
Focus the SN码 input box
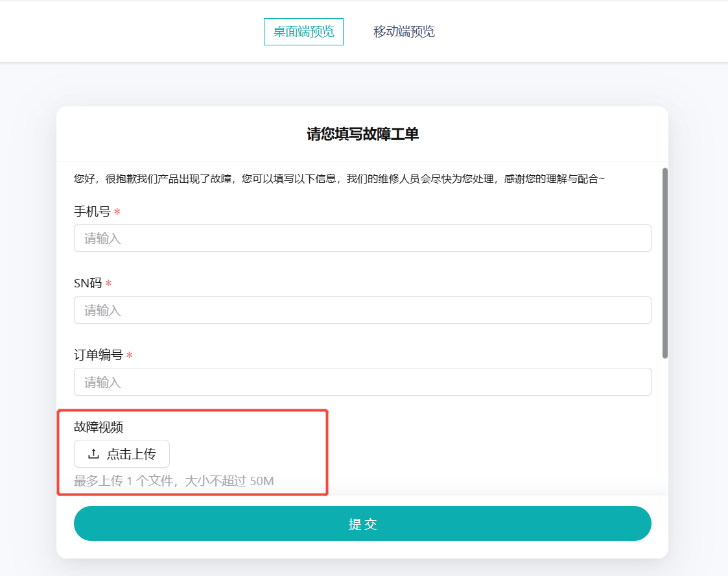[x=362, y=310]
